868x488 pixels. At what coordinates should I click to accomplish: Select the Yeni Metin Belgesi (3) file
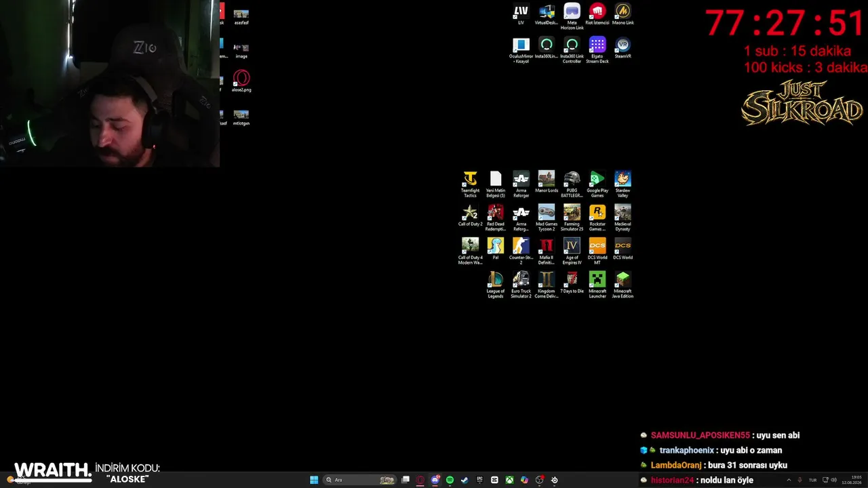496,184
